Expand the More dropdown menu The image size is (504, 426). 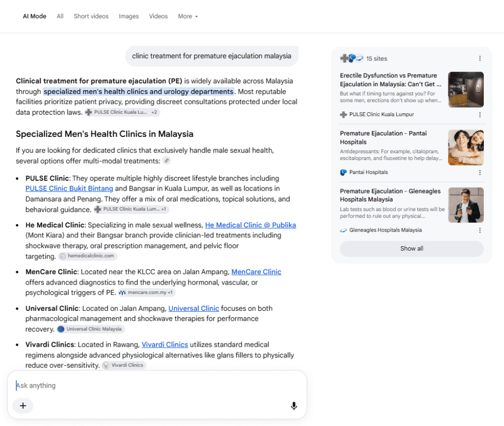(x=188, y=16)
